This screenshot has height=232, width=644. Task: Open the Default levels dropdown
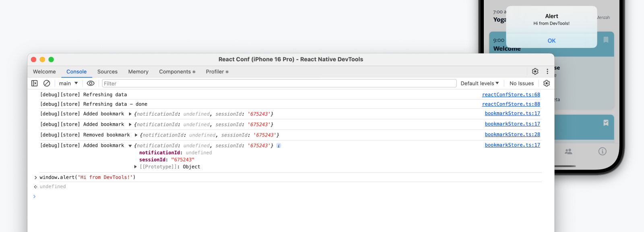tap(479, 83)
